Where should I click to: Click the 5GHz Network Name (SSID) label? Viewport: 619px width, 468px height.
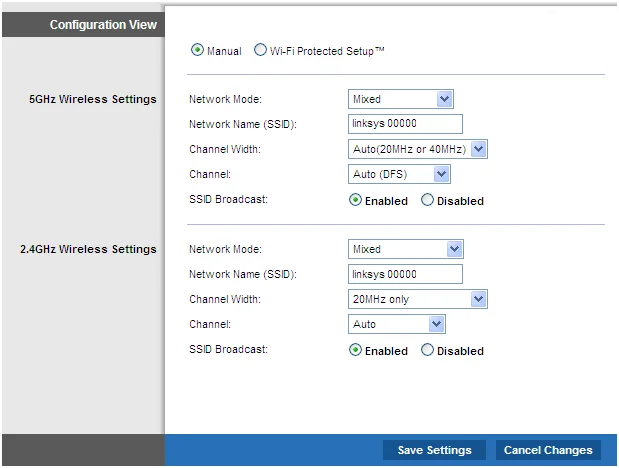(243, 124)
